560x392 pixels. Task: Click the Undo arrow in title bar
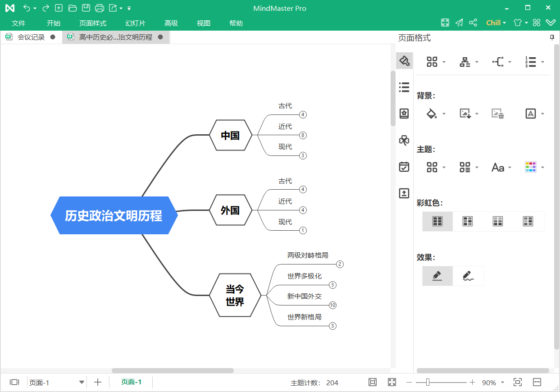coord(27,8)
